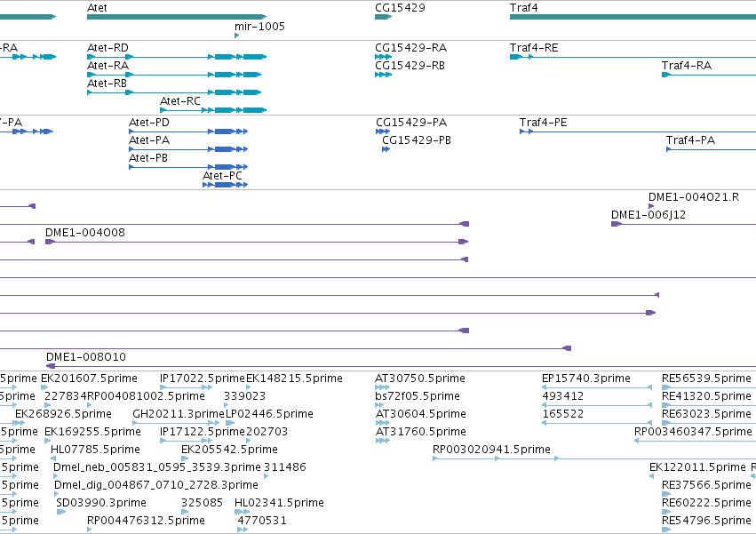This screenshot has width=756, height=534.
Task: Select protein CG15429-PA
Action: point(383,132)
